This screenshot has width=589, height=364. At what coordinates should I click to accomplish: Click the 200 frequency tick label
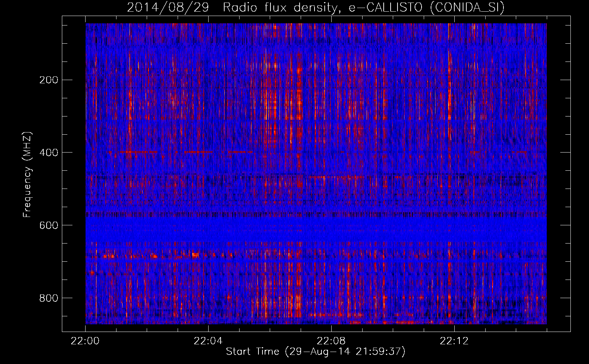[x=49, y=80]
